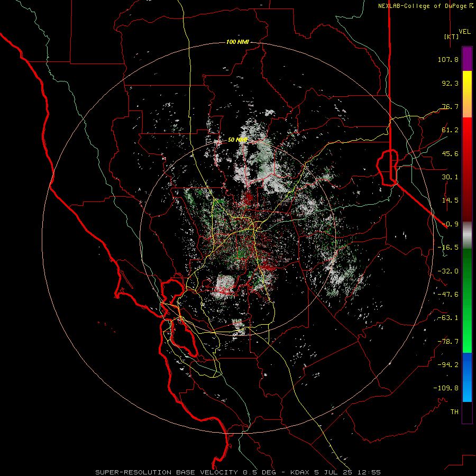Click the -32.0 legend value
The image size is (476, 476).
(448, 271)
